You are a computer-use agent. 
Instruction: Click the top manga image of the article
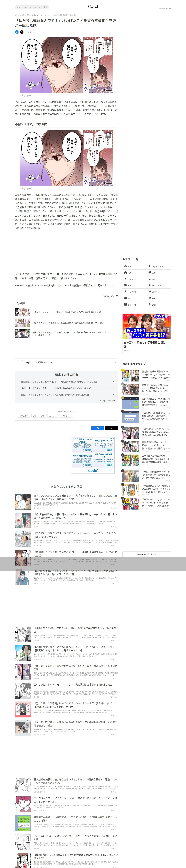coord(66,65)
